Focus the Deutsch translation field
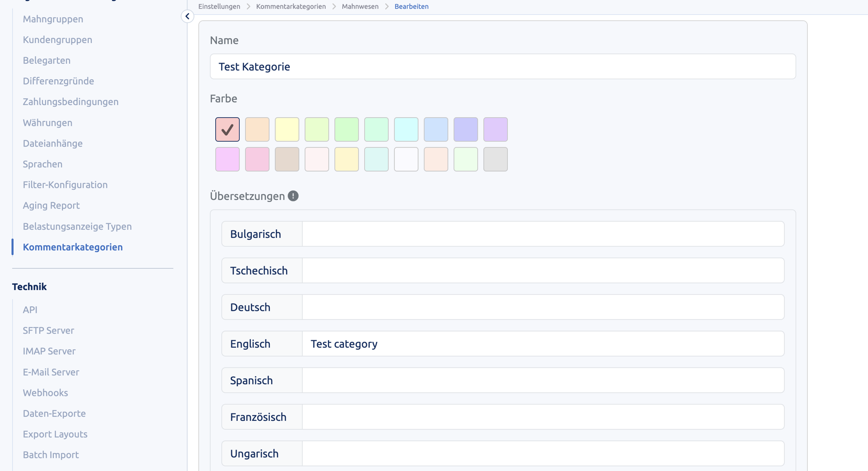The height and width of the screenshot is (471, 868). 543,307
